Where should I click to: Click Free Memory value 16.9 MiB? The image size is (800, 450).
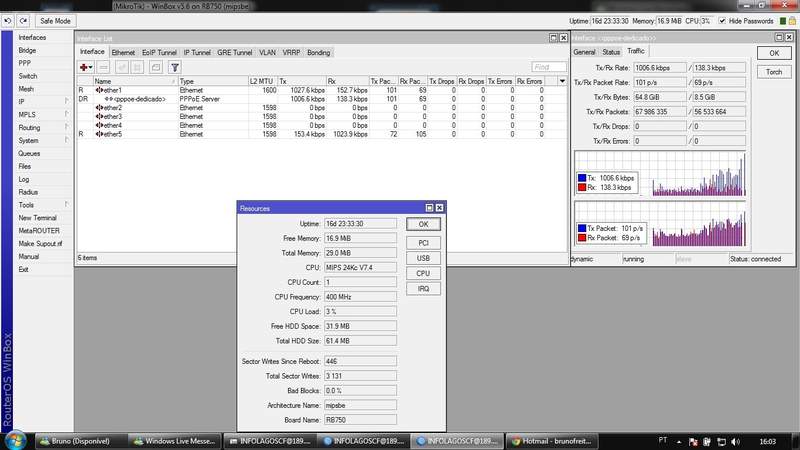point(360,238)
